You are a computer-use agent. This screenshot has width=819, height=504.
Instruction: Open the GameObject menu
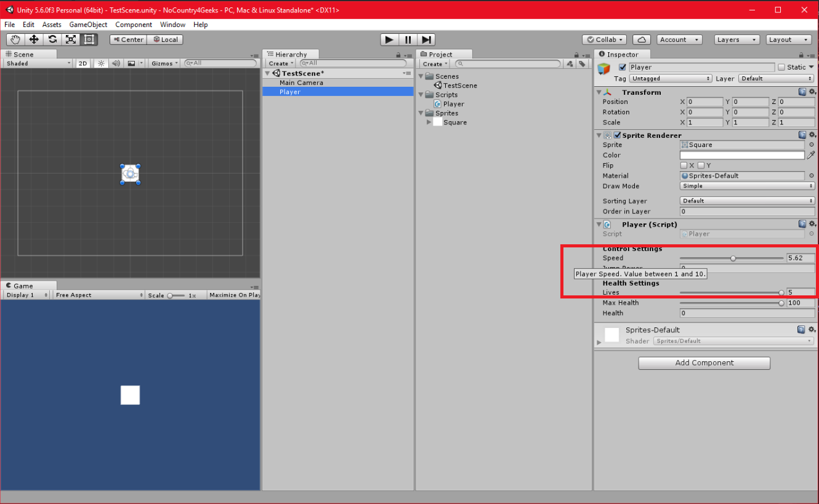(88, 25)
